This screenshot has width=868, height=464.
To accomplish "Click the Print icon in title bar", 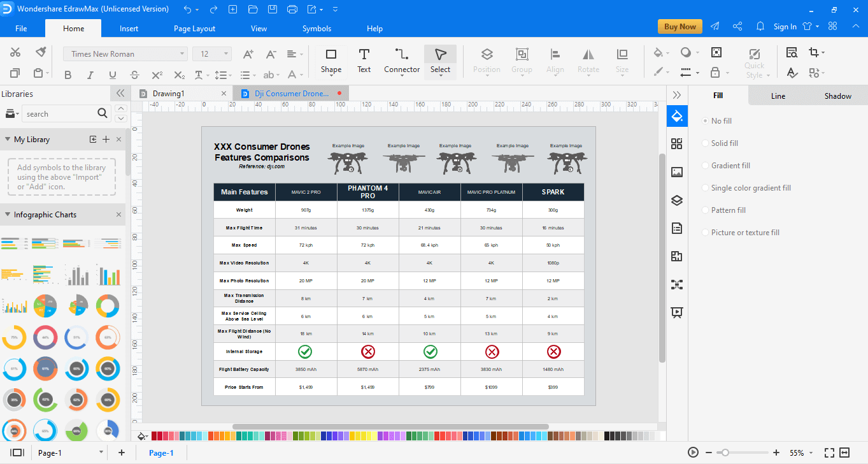I will (292, 10).
